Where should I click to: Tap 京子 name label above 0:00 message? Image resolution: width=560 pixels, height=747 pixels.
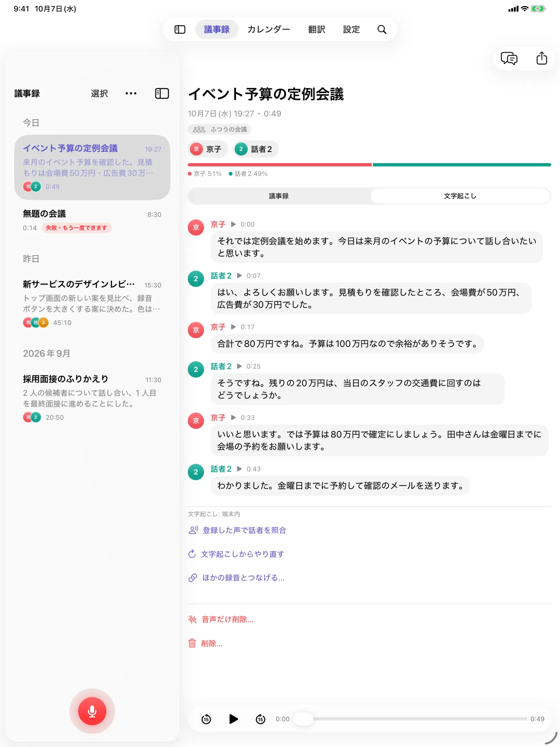click(218, 224)
